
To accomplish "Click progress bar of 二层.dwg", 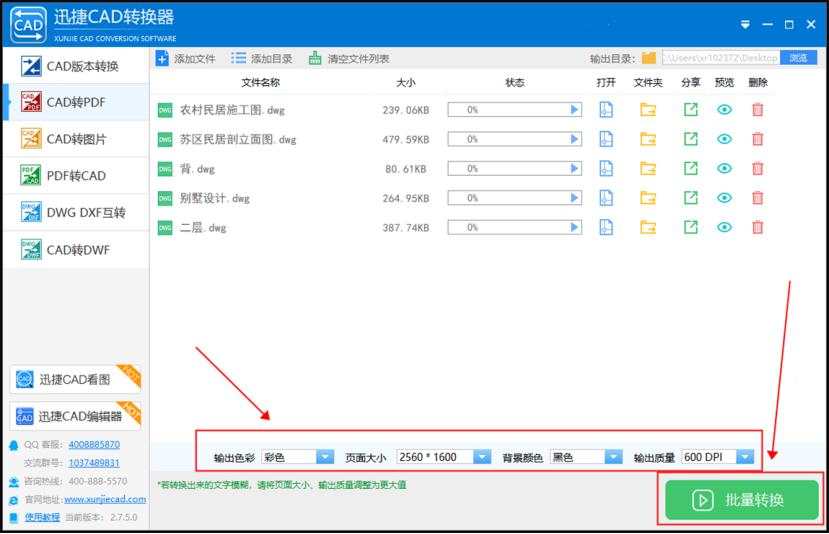I will tap(514, 227).
